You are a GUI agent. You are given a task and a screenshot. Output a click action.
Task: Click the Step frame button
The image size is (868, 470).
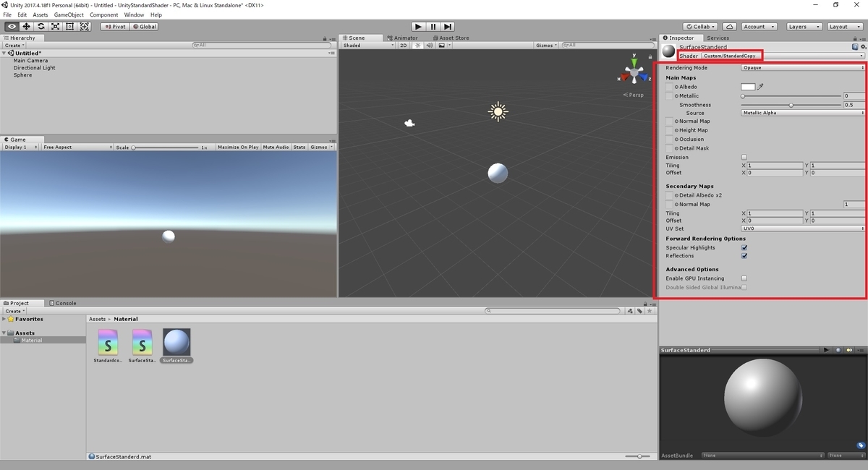click(448, 27)
